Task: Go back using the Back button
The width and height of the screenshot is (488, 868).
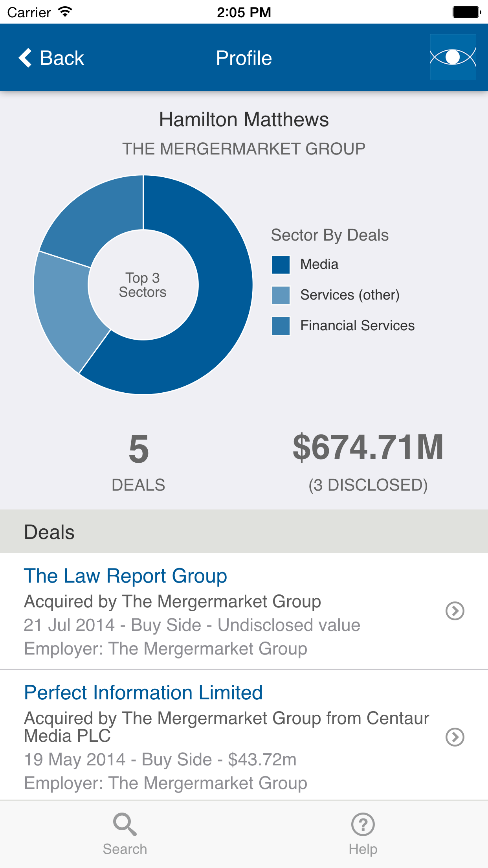Action: 51,58
